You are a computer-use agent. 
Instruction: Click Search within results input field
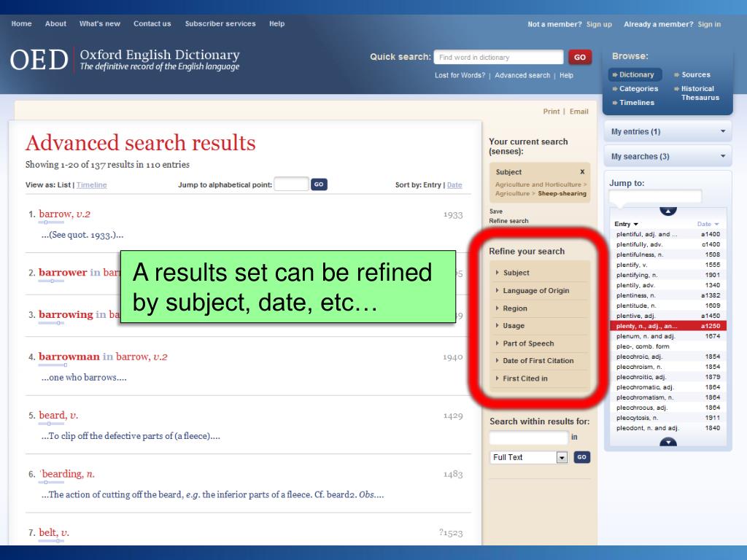click(529, 437)
